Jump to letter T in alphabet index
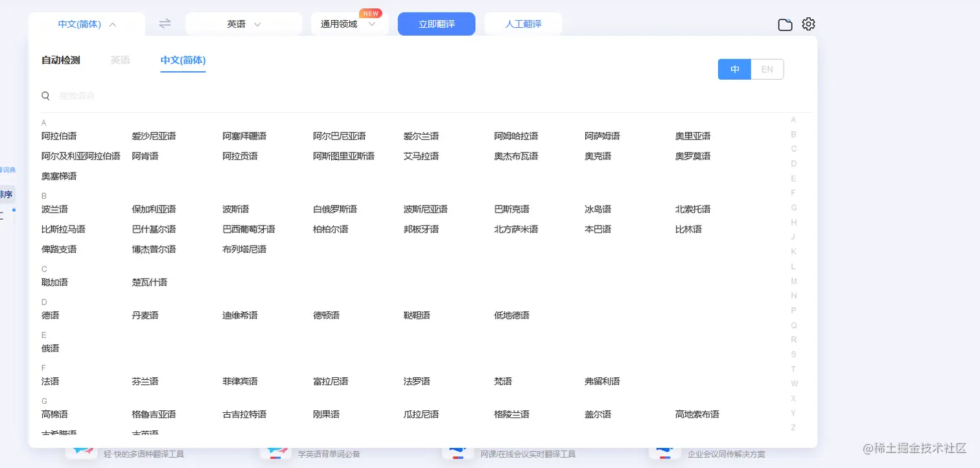Viewport: 980px width, 468px height. (x=794, y=369)
